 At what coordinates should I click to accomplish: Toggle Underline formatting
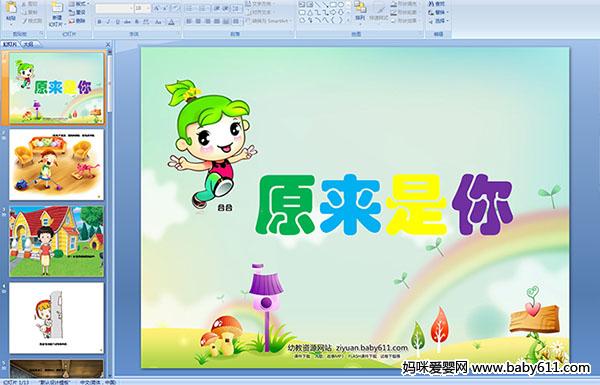pos(117,22)
